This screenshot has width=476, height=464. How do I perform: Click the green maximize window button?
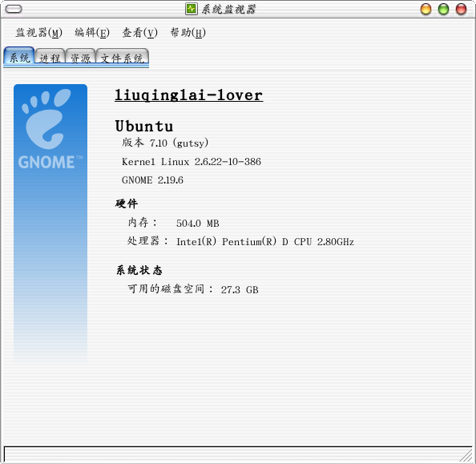pos(443,9)
